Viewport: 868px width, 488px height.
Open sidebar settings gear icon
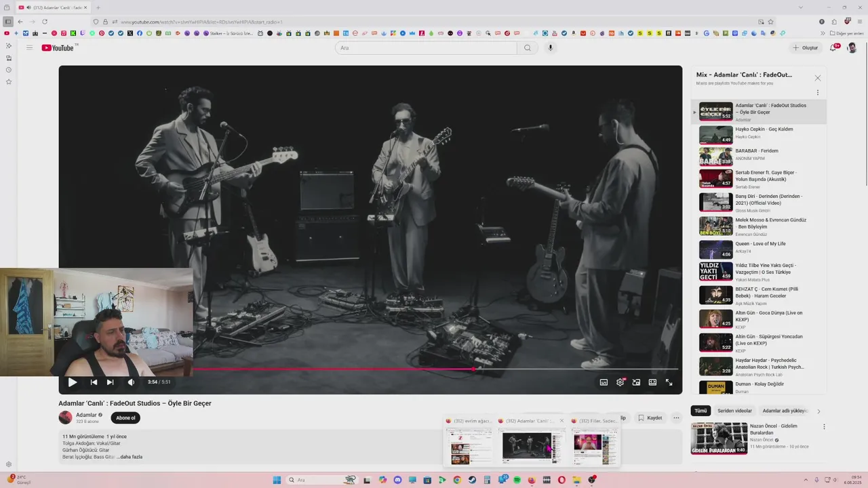[8, 465]
